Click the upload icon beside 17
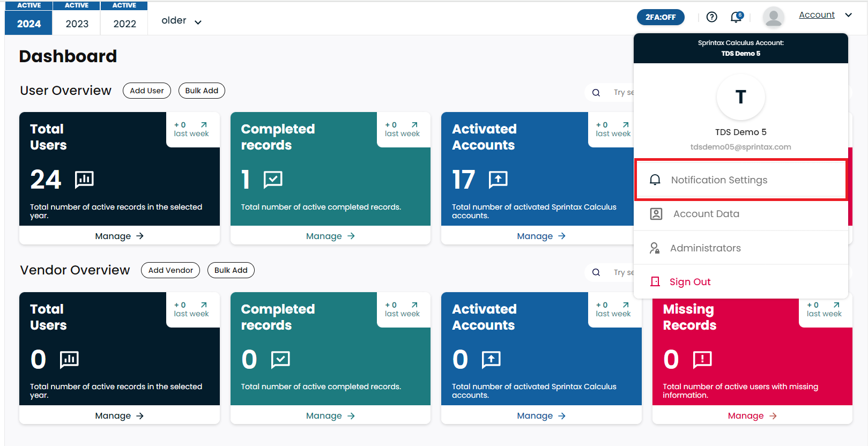The image size is (868, 446). [x=498, y=179]
